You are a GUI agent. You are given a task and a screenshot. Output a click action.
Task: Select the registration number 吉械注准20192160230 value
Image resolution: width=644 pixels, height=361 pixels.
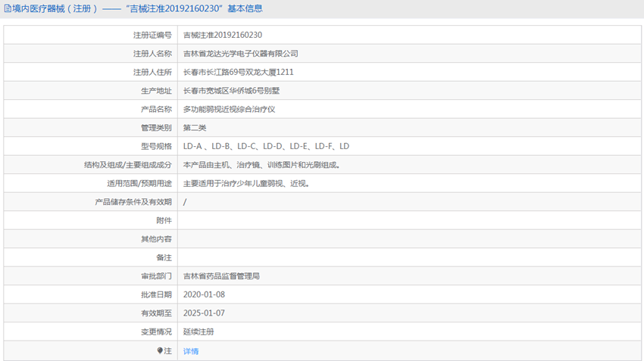tap(223, 35)
